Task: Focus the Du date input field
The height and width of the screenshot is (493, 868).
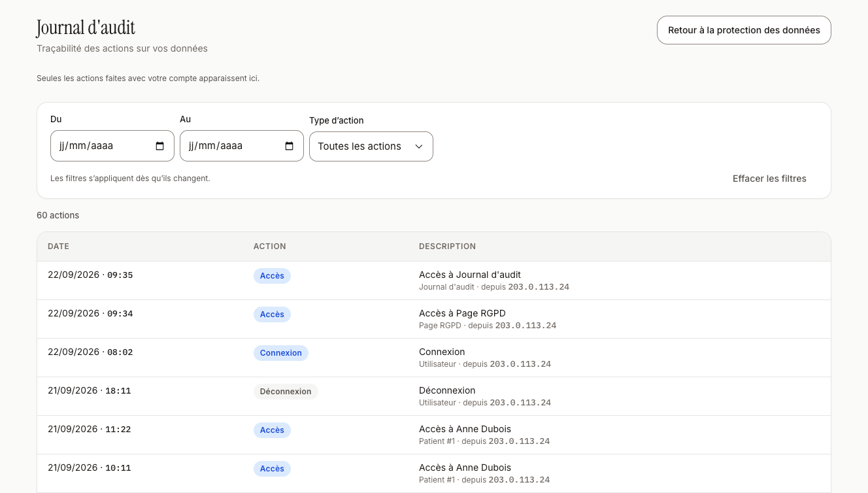Action: click(112, 146)
